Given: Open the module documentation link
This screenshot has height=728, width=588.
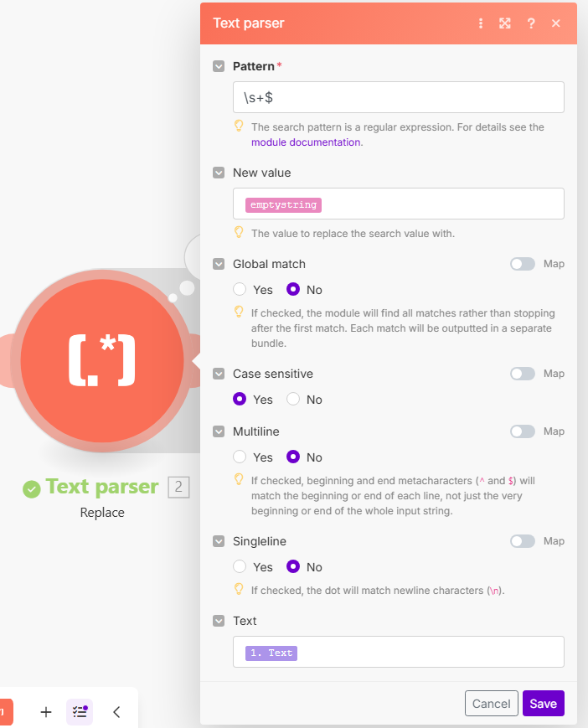Looking at the screenshot, I should tap(307, 142).
